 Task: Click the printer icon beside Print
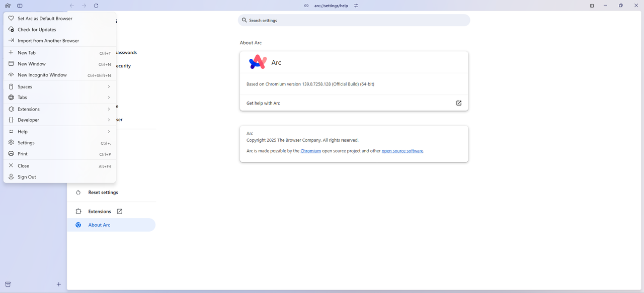click(x=11, y=154)
